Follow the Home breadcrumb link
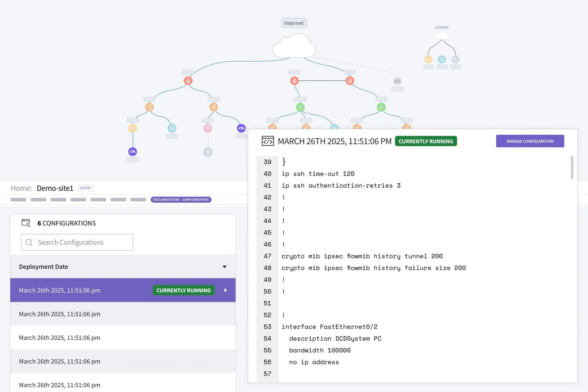This screenshot has height=392, width=588. [21, 188]
